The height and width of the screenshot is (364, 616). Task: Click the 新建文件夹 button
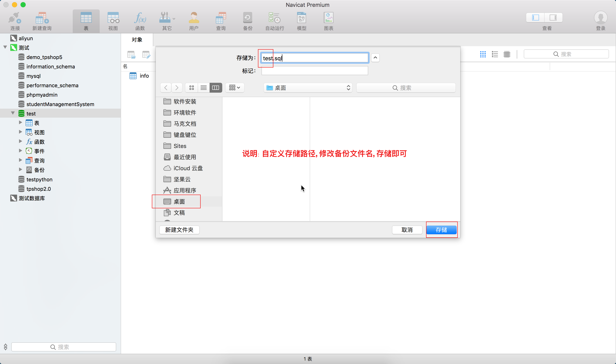coord(179,230)
